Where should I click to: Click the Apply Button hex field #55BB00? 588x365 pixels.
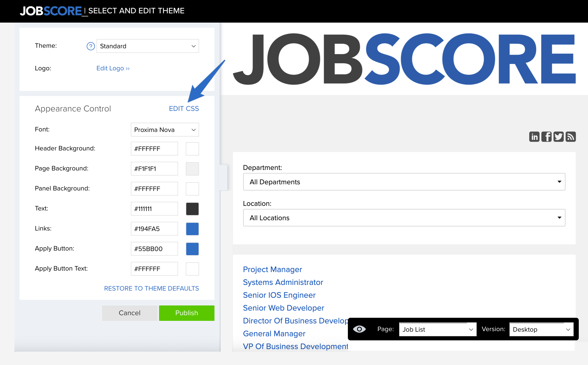click(154, 249)
